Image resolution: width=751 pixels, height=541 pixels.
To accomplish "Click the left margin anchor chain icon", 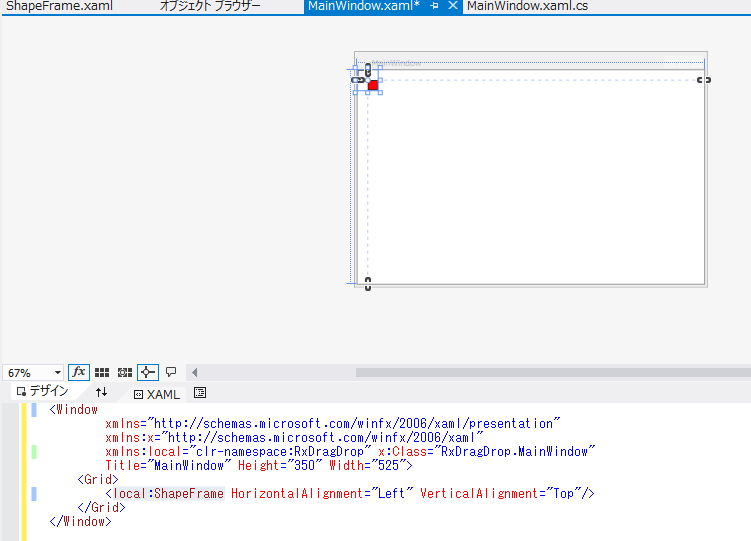I will pos(358,80).
